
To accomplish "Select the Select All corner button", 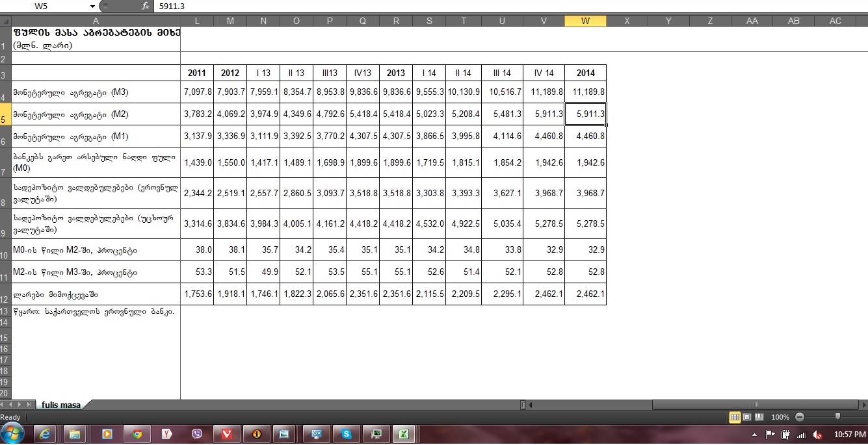I will tap(6, 21).
